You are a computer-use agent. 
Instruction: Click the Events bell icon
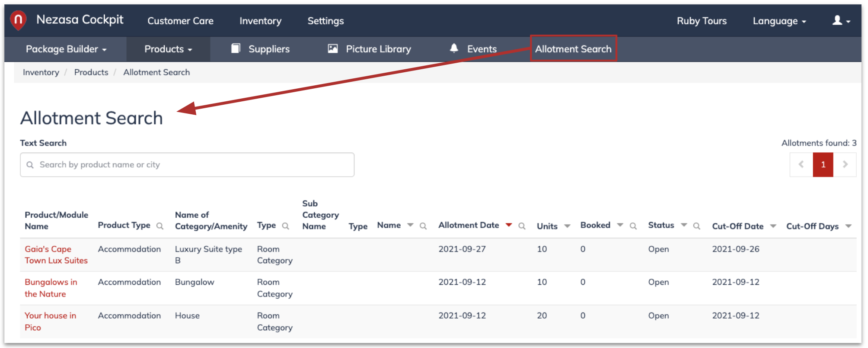454,48
